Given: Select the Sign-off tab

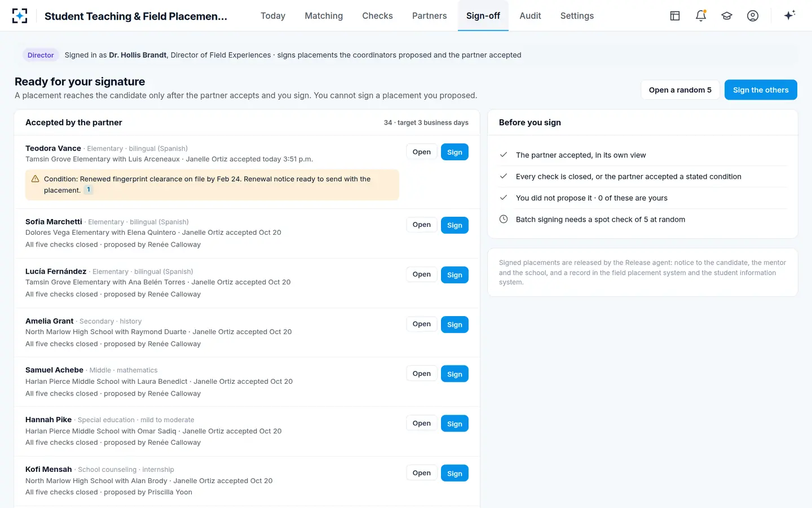Looking at the screenshot, I should (483, 16).
